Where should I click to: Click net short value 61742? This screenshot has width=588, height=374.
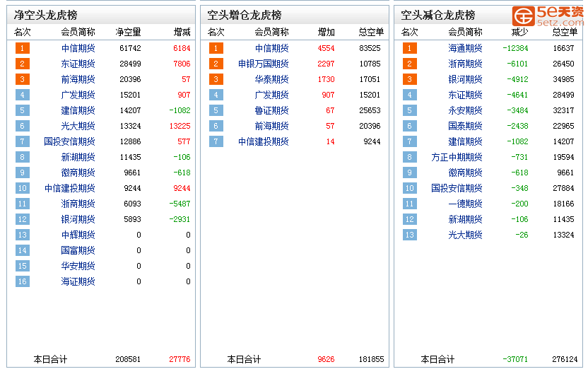click(131, 48)
